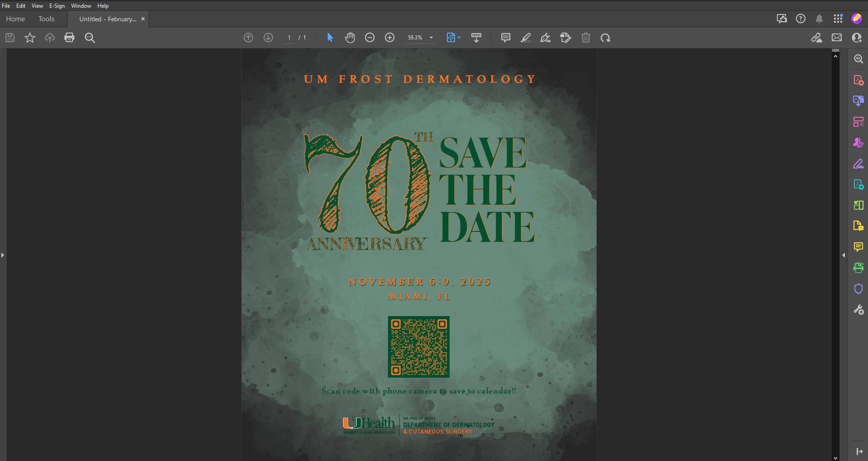
Task: Open the Help menu
Action: pyautogui.click(x=103, y=6)
